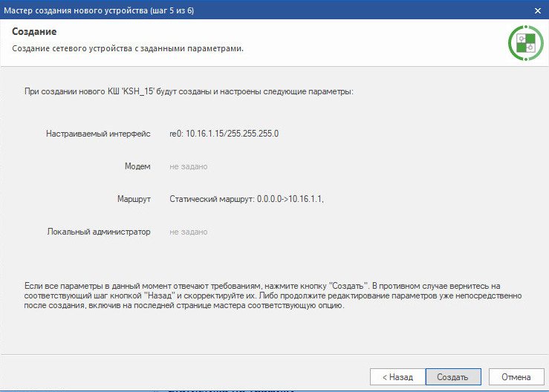The width and height of the screenshot is (549, 392).
Task: Click the Локальный администратор label
Action: click(99, 232)
